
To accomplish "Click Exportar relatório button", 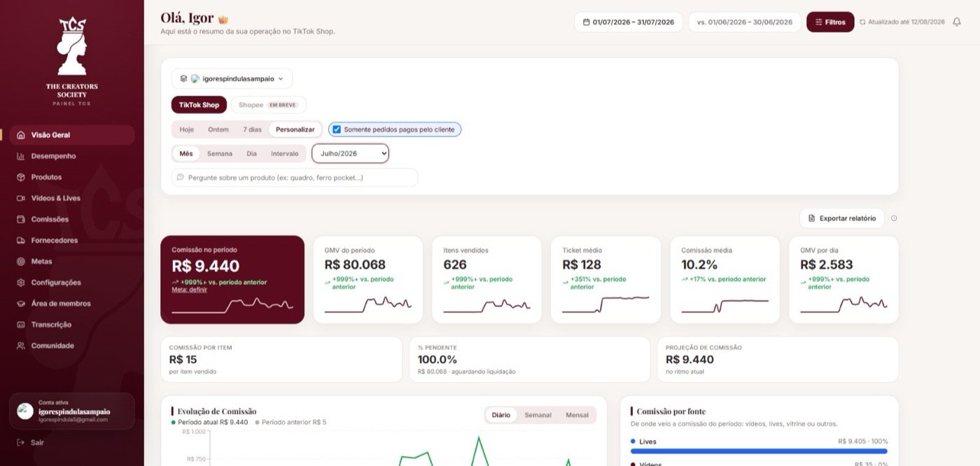I will pos(842,218).
